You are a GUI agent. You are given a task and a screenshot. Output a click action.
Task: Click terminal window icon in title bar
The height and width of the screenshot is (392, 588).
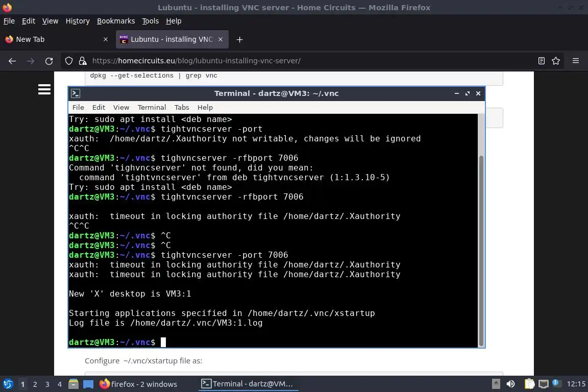(76, 93)
